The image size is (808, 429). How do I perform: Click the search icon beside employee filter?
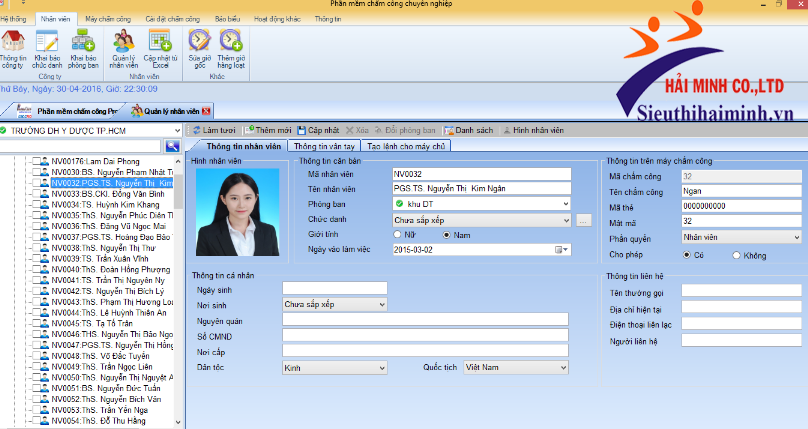click(x=173, y=147)
